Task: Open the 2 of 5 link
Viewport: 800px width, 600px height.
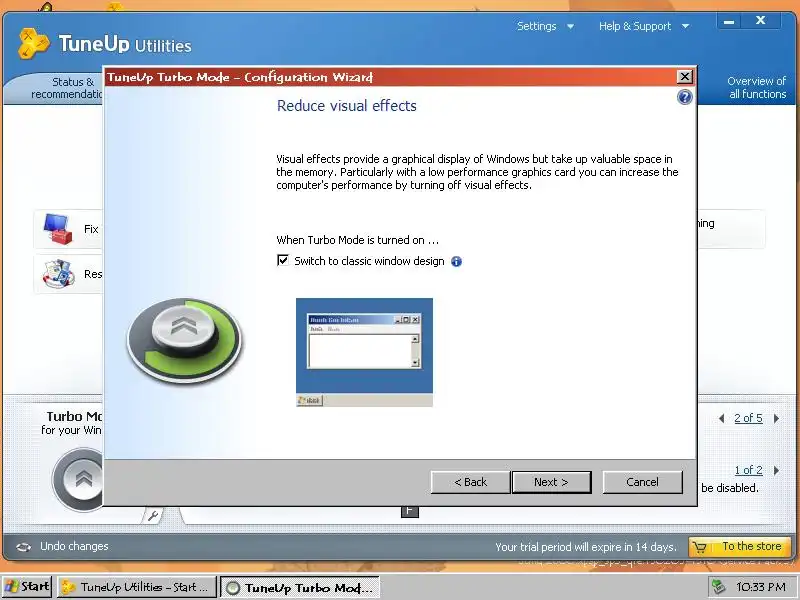Action: click(748, 418)
